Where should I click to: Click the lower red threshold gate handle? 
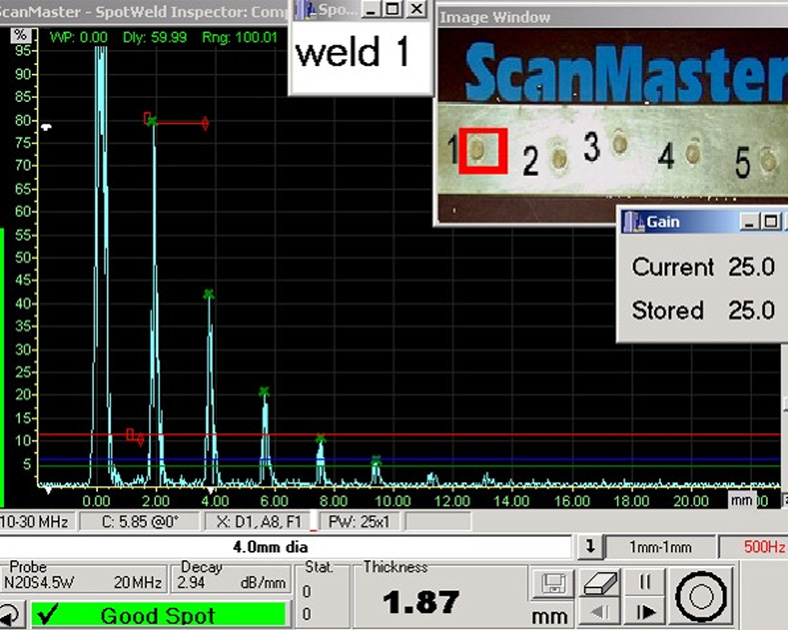point(131,435)
